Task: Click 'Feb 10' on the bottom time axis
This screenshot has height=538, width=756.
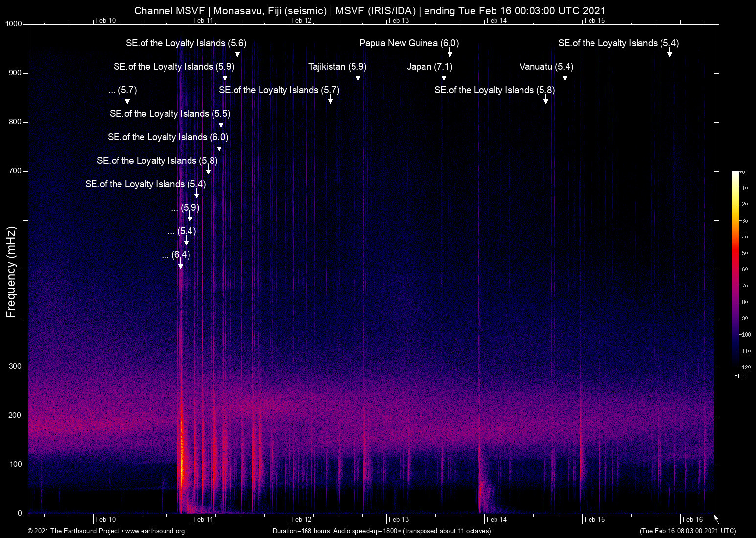Action: coord(105,520)
